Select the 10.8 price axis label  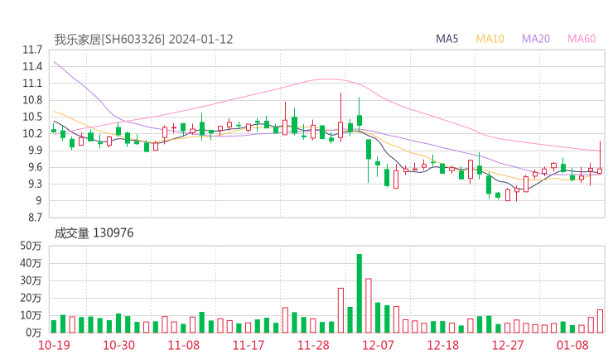32,100
